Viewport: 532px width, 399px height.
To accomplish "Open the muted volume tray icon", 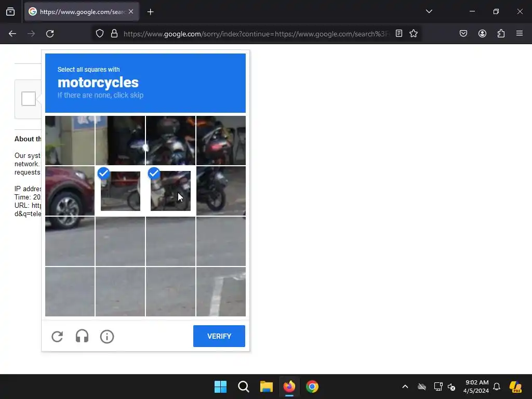I will tap(451, 387).
